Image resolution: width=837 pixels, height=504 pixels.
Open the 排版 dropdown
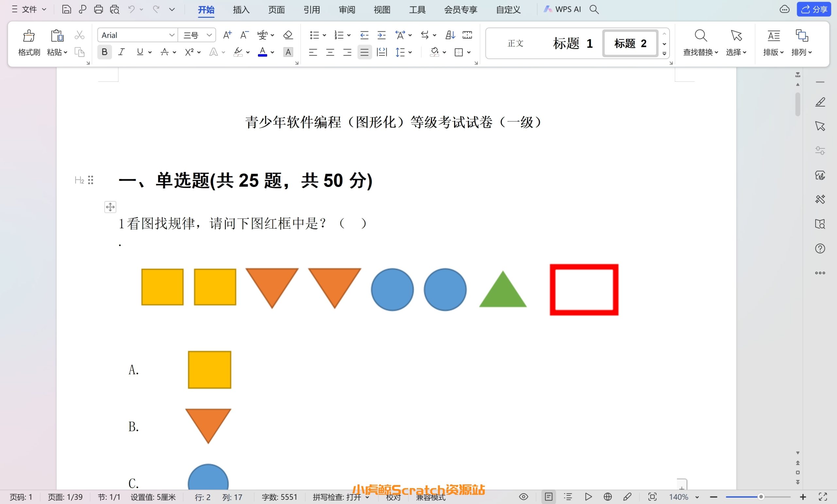click(774, 52)
